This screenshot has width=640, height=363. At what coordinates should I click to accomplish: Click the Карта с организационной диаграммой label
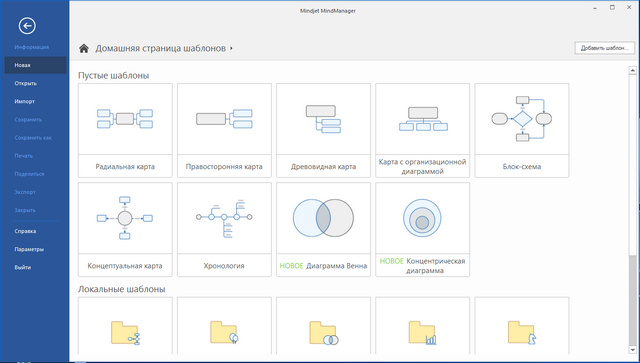pos(422,167)
